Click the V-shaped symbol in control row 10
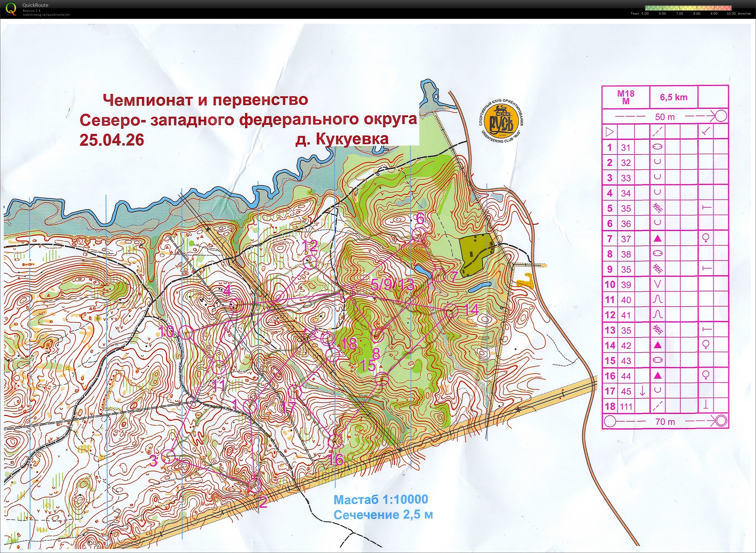Viewport: 756px width, 553px height. click(658, 284)
